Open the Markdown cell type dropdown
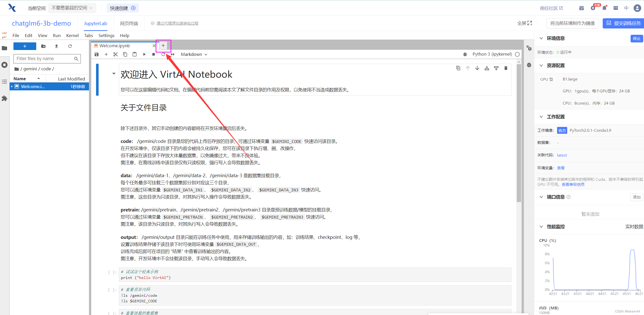Image resolution: width=644 pixels, height=315 pixels. 194,54
